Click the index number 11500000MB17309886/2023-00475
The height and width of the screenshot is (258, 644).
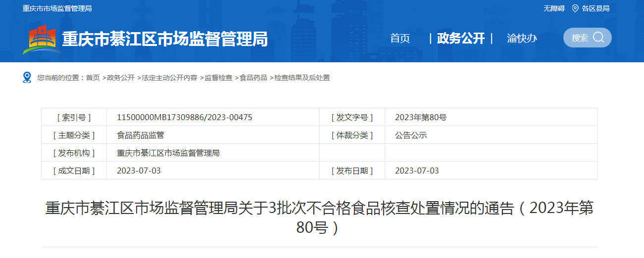185,117
